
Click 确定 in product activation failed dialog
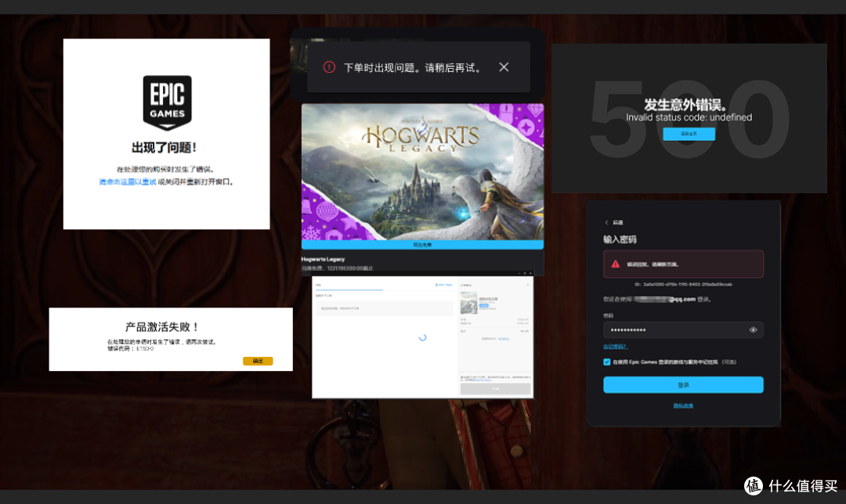coord(258,361)
